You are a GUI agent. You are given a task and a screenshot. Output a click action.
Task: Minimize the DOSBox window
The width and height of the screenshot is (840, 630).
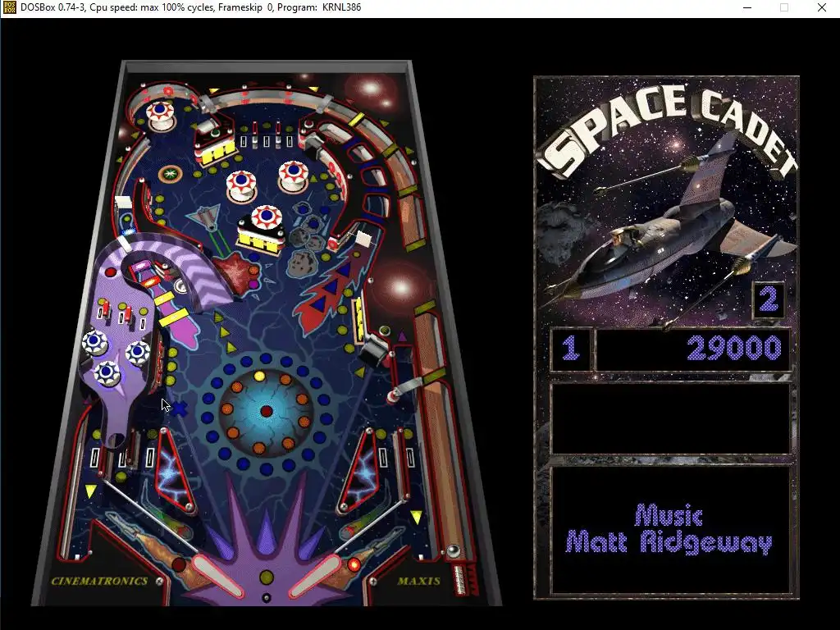(747, 7)
